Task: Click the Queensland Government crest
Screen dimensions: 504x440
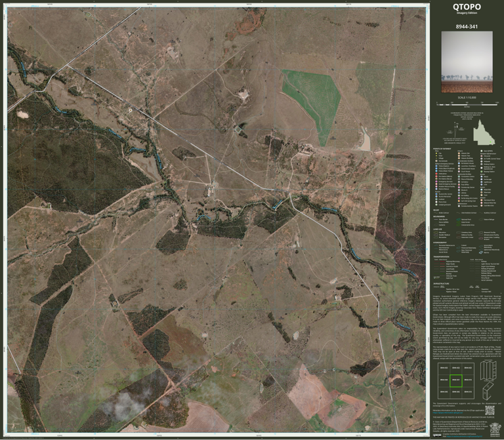Action: click(495, 430)
